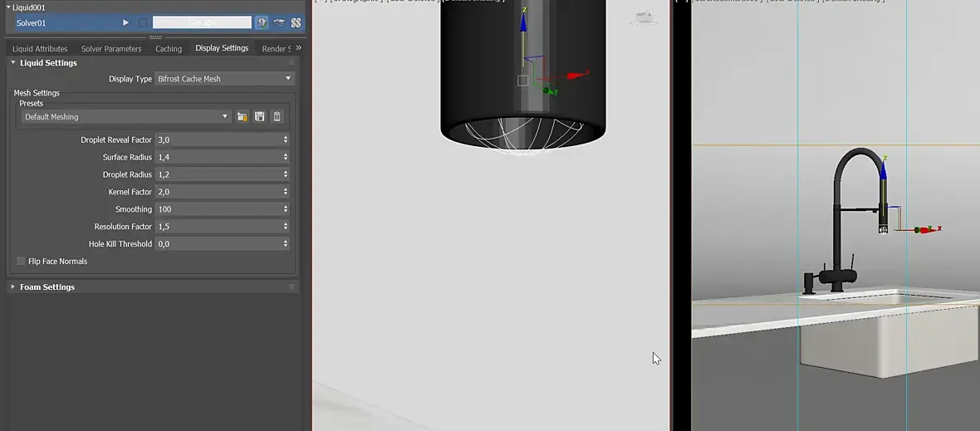Click the blue Z axis arrow in left viewport
The width and height of the screenshot is (980, 431).
524,22
